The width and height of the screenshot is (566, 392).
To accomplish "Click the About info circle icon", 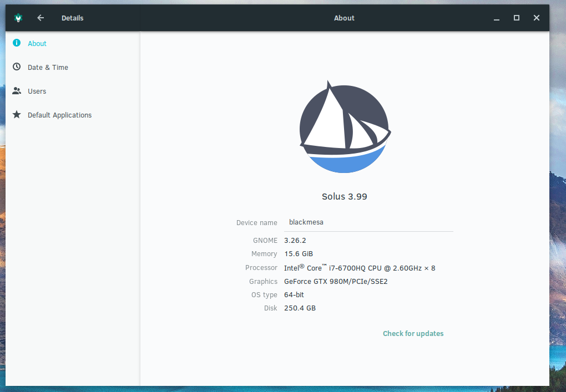I will 17,43.
